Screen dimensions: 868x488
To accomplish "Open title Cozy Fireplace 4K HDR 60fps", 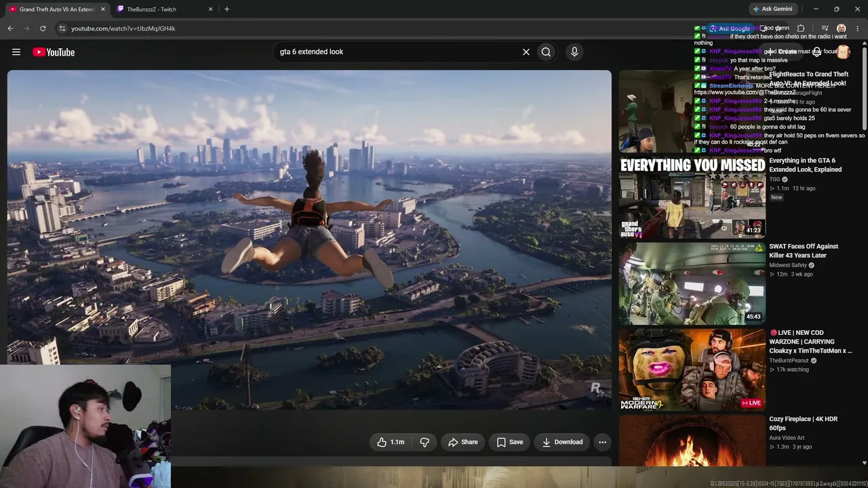I will pyautogui.click(x=804, y=424).
